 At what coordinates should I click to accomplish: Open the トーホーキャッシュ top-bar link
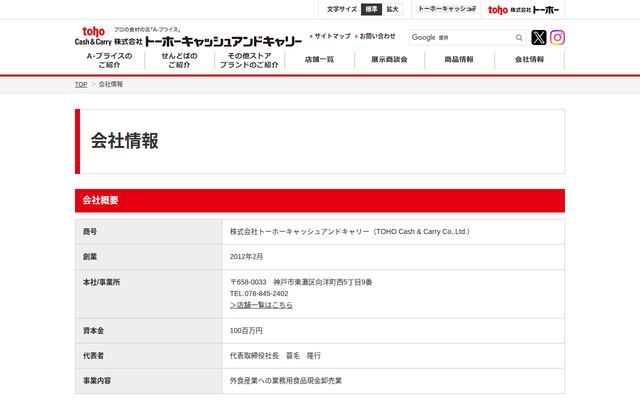(447, 9)
